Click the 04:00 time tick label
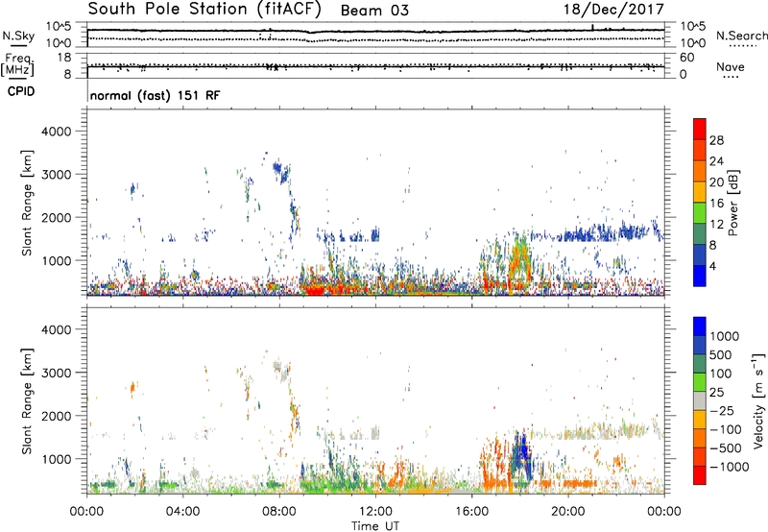Viewport: 768px width, 532px height. click(182, 511)
